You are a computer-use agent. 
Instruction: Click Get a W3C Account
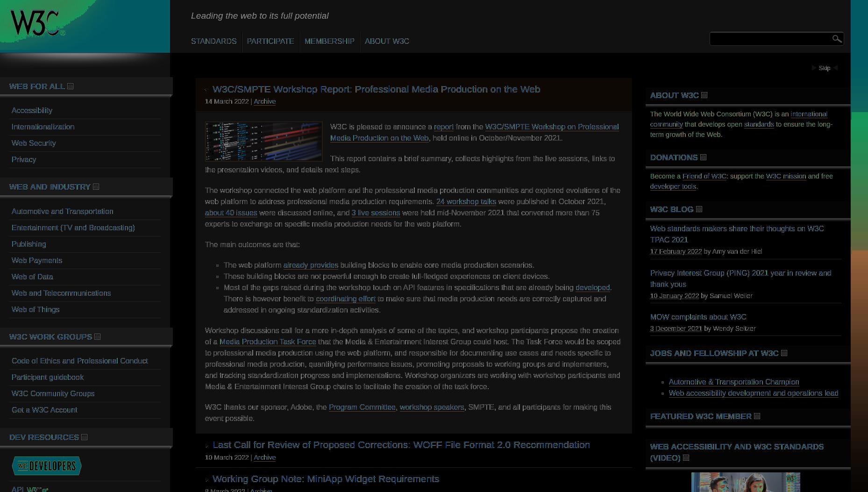[x=44, y=410]
